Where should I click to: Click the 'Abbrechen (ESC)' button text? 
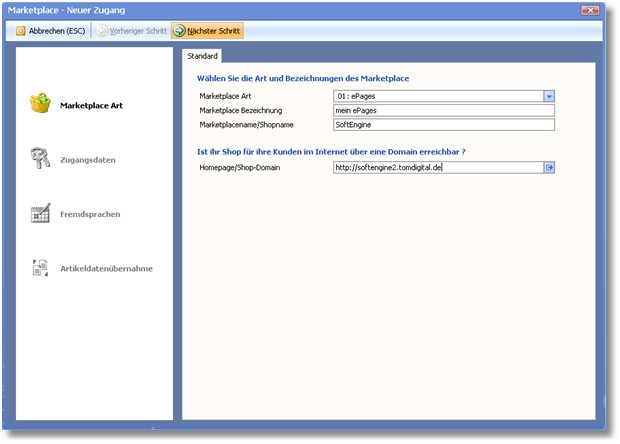[57, 31]
